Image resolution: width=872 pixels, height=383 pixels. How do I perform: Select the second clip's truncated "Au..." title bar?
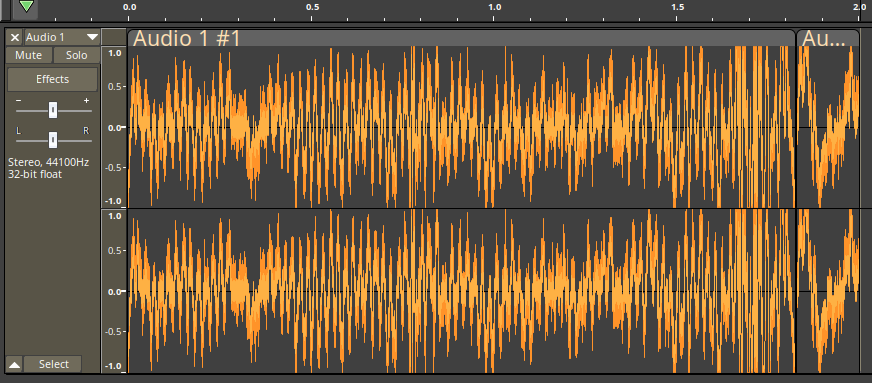tap(828, 38)
